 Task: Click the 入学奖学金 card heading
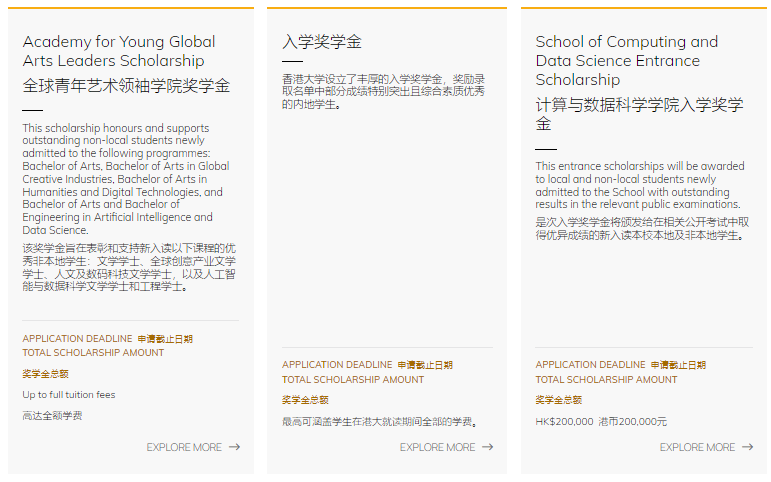[322, 42]
